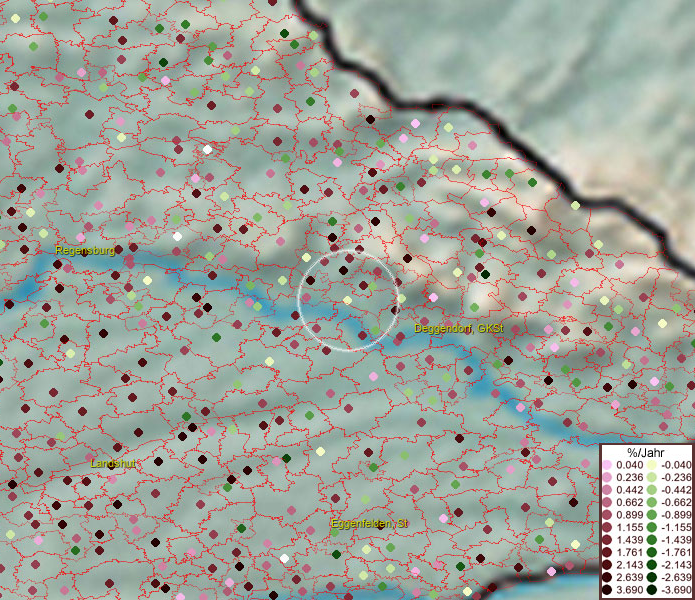The width and height of the screenshot is (695, 600).
Task: Click the legend value -0.040
Action: (676, 465)
